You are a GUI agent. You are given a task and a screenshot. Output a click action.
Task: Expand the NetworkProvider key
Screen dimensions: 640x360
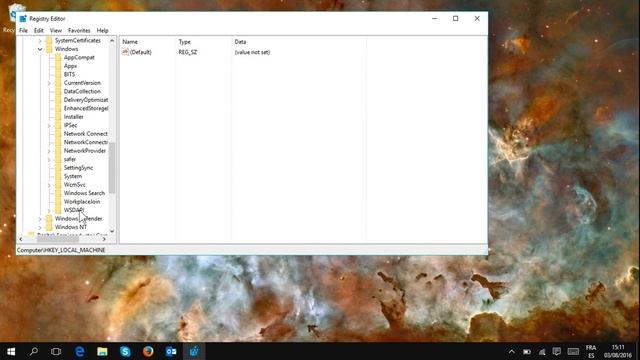(x=49, y=151)
